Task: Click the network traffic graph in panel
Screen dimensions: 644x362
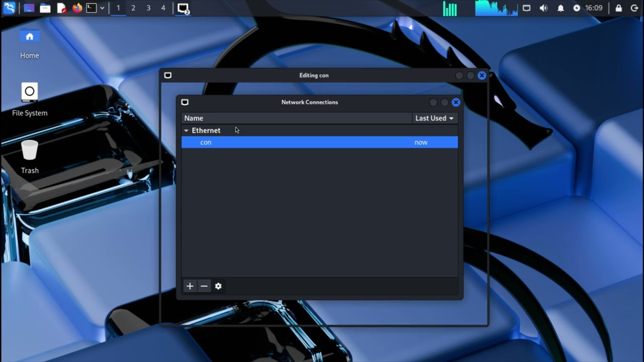Action: [496, 8]
